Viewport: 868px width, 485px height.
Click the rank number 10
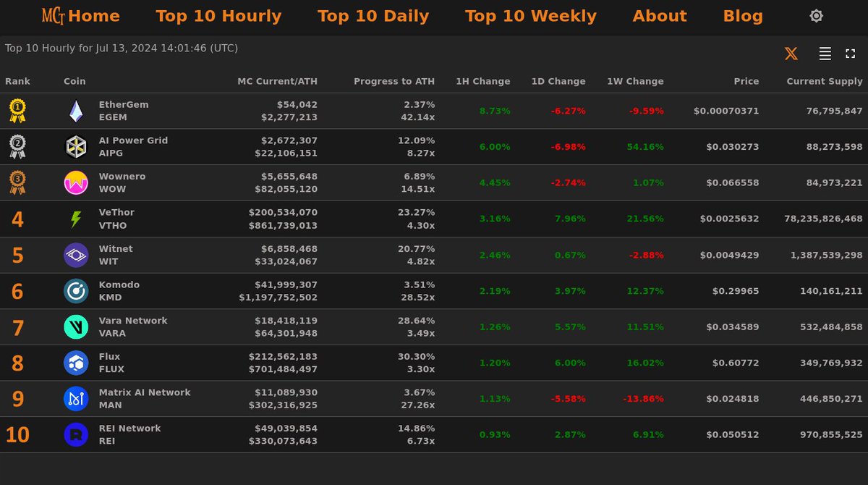point(17,435)
